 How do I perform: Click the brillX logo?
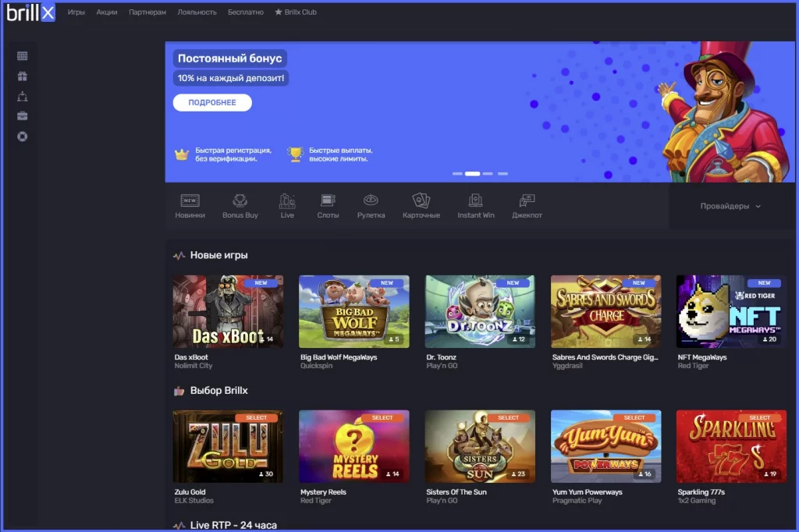[x=30, y=12]
